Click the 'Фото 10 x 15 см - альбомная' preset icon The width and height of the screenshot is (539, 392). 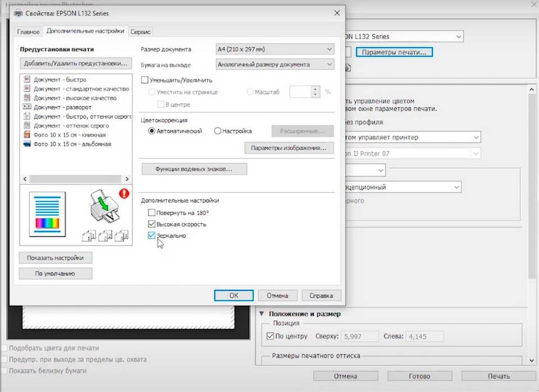(27, 144)
